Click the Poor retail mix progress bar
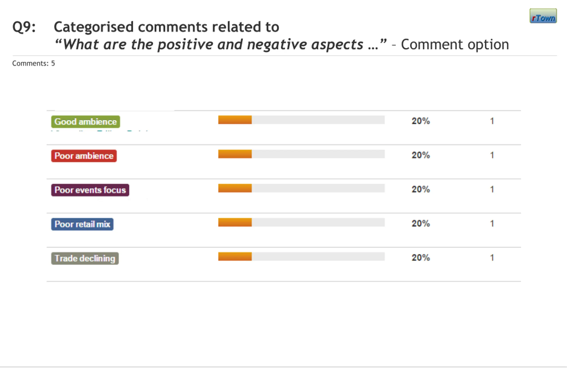The image size is (567, 392). click(x=301, y=222)
